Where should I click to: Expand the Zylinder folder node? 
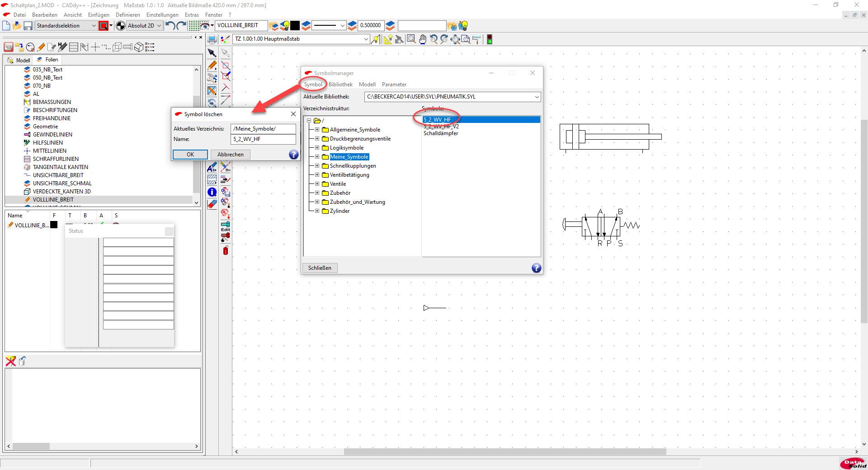pyautogui.click(x=317, y=211)
